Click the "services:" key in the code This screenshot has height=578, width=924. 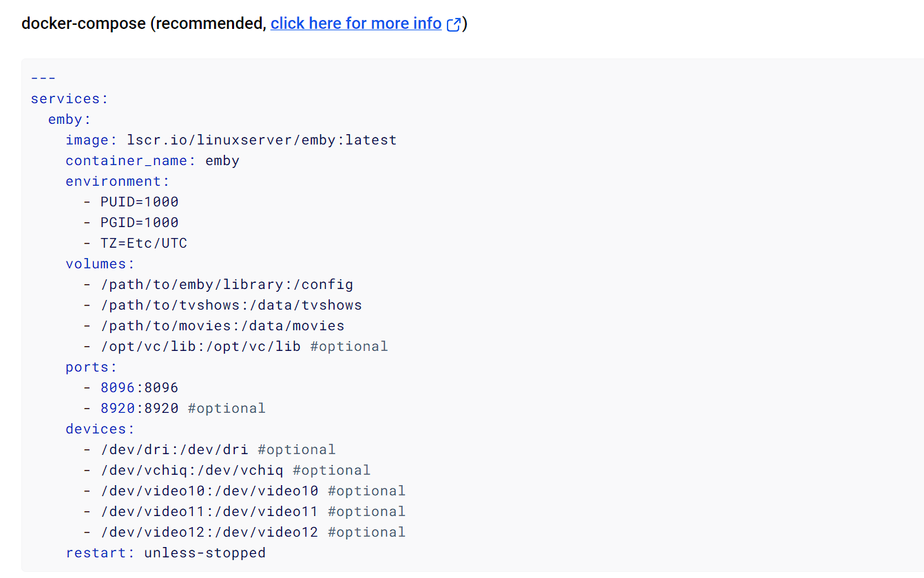[70, 98]
